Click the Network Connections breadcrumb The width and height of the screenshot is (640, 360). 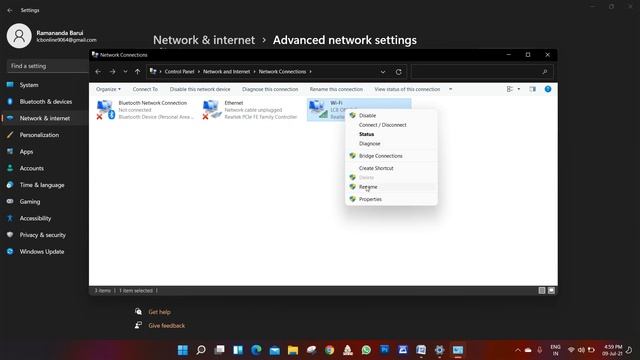282,71
